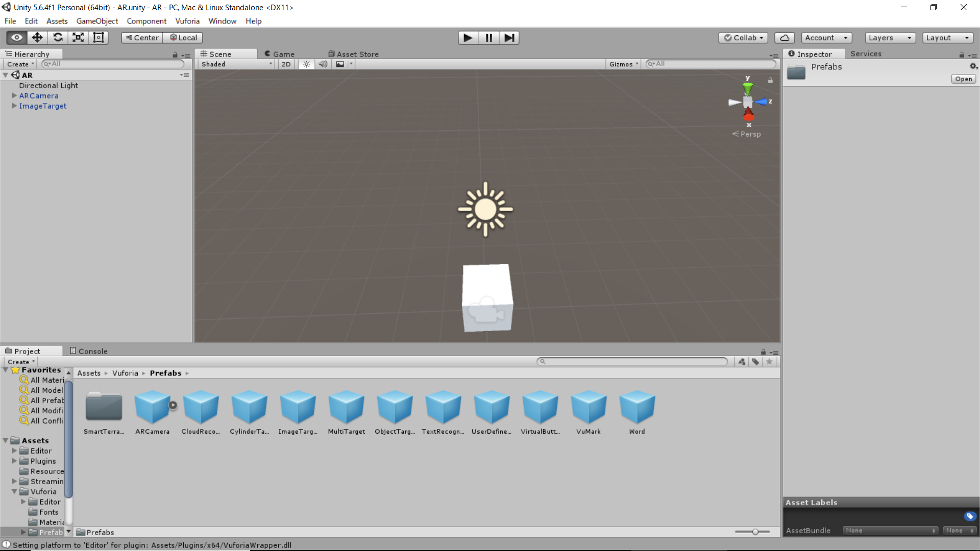The image size is (980, 551).
Task: Toggle 2D scene view mode
Action: (x=286, y=64)
